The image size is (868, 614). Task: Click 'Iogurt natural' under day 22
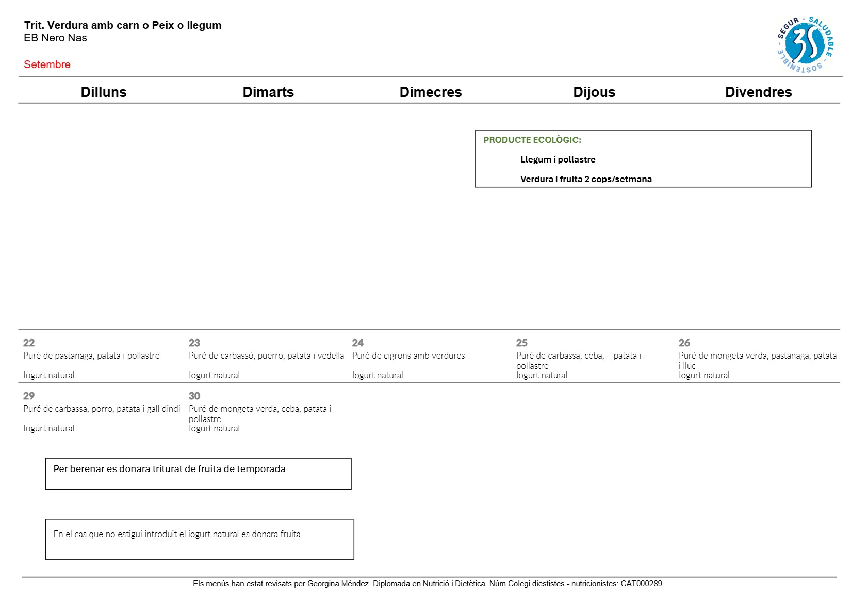point(48,375)
